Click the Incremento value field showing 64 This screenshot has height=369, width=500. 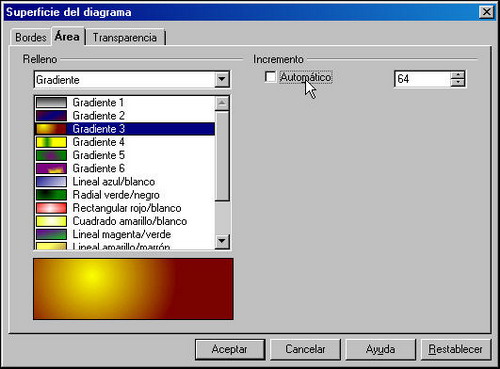pos(422,79)
